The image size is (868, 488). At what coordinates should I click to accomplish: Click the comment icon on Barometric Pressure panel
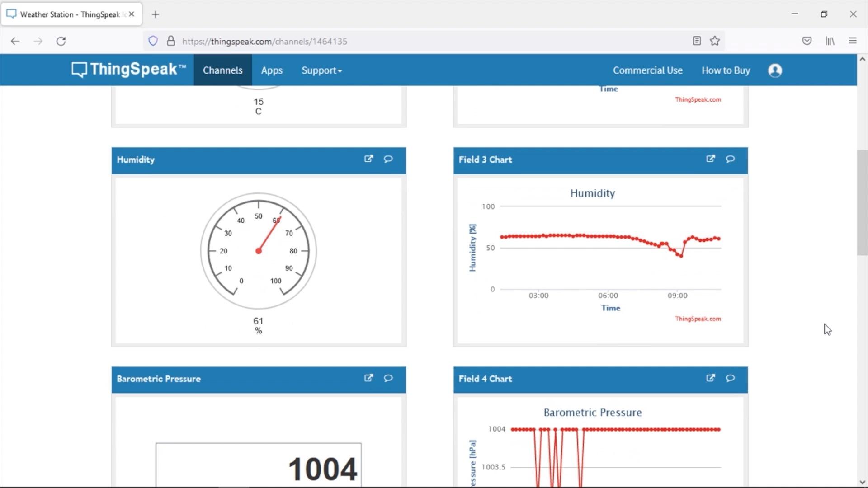tap(388, 378)
